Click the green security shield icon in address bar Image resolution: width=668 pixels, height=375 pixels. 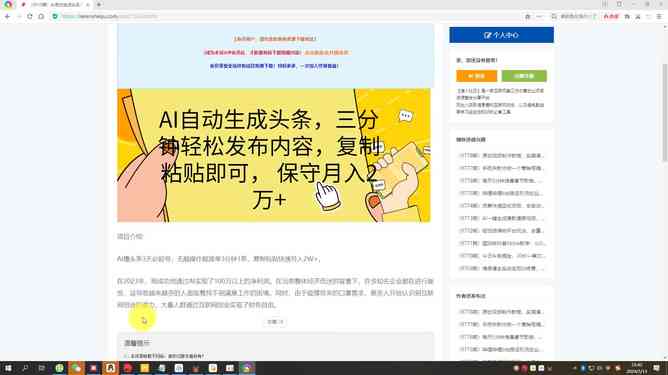point(55,16)
